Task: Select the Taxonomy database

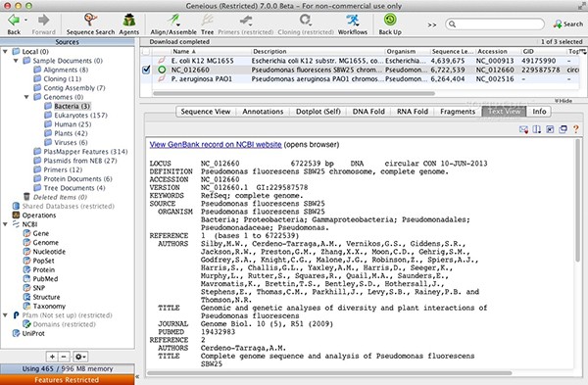Action: 44,306
